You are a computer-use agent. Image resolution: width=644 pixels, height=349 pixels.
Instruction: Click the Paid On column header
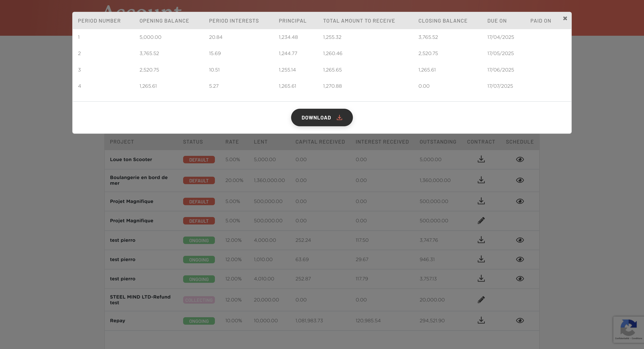point(541,21)
